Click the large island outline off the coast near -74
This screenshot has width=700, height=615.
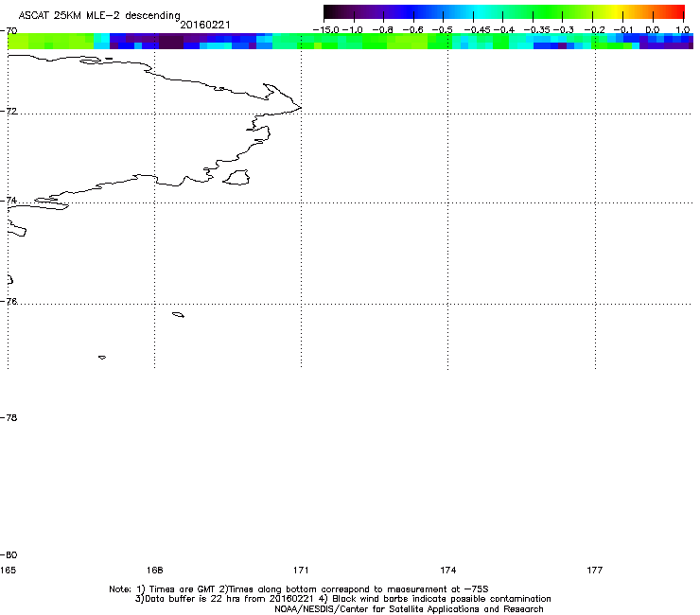click(236, 177)
